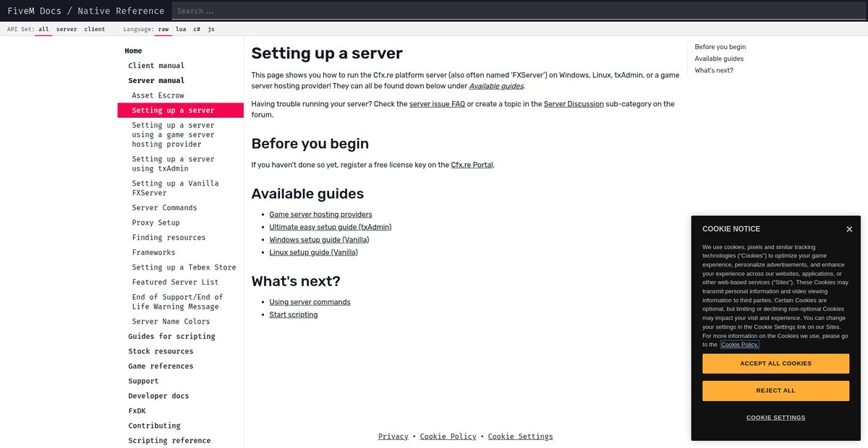Open Cookie Settings in the notice
The width and height of the screenshot is (868, 448).
775,418
